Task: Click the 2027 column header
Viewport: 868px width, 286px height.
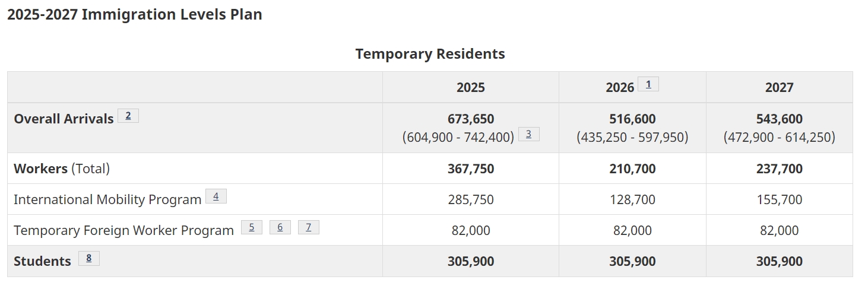Action: pos(779,88)
